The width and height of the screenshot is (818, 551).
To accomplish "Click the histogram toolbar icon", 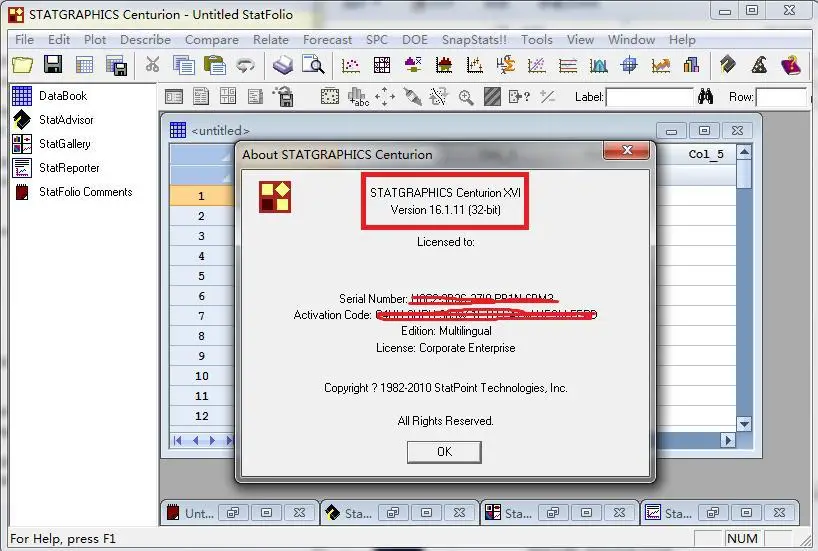I will [x=444, y=65].
